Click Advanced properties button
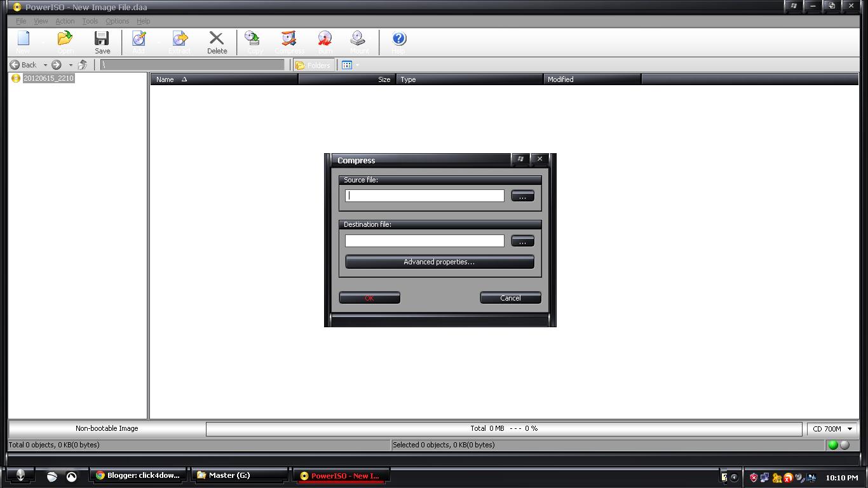Viewport: 868px width, 488px height. (439, 262)
